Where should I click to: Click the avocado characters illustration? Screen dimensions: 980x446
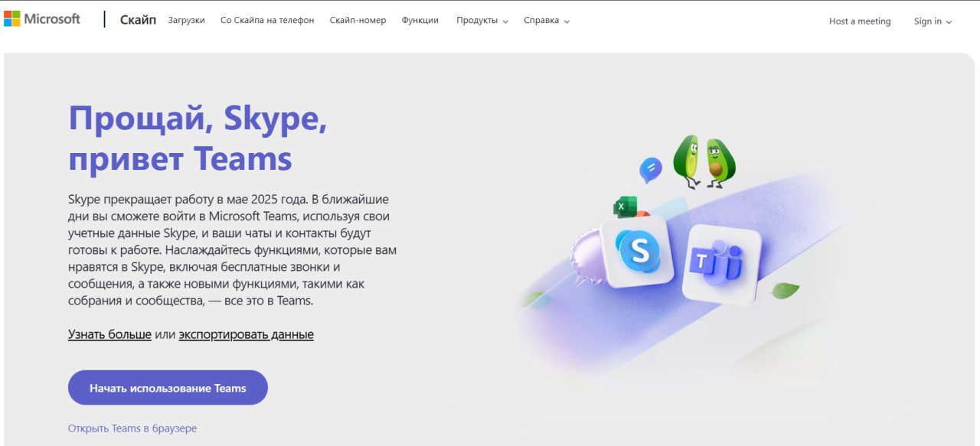pos(704,162)
